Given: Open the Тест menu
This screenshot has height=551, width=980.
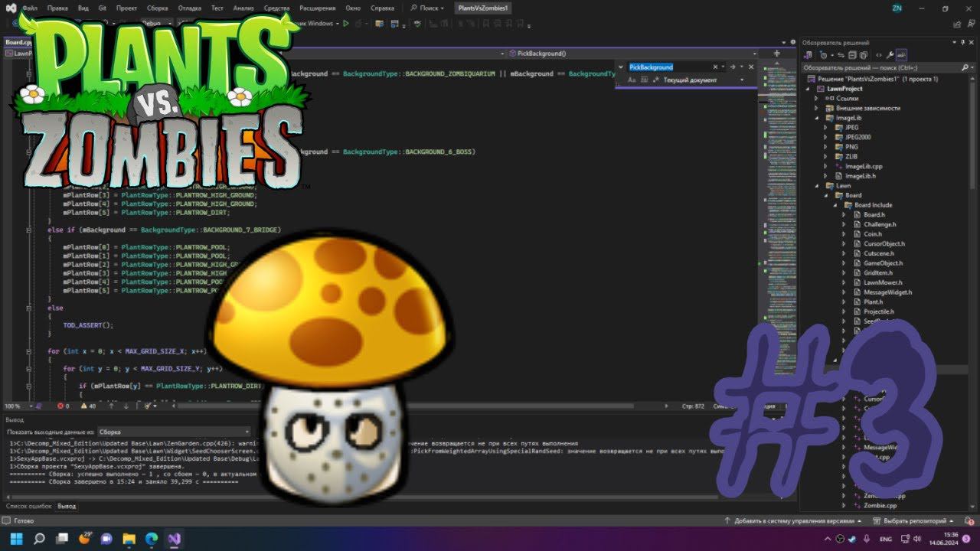Looking at the screenshot, I should [217, 8].
